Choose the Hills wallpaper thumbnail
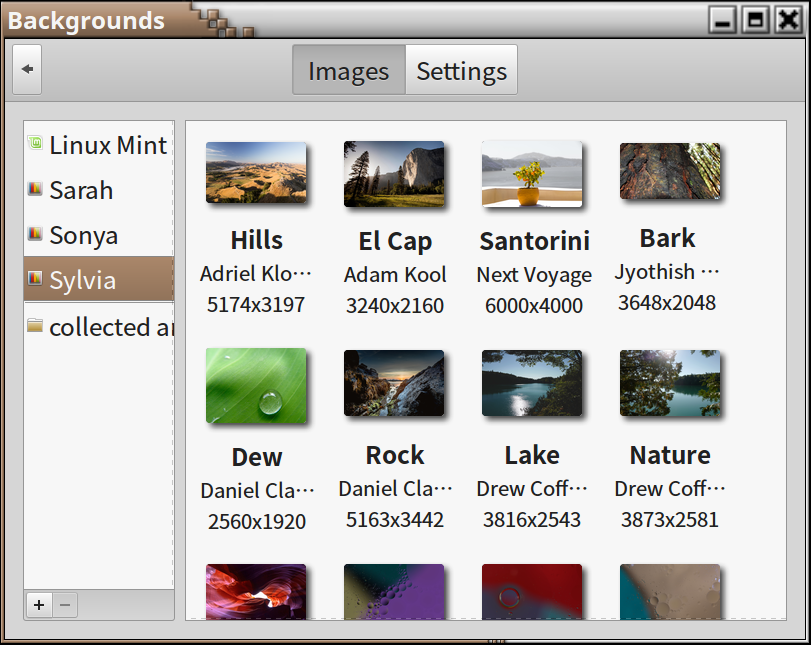The height and width of the screenshot is (645, 811). click(x=256, y=173)
